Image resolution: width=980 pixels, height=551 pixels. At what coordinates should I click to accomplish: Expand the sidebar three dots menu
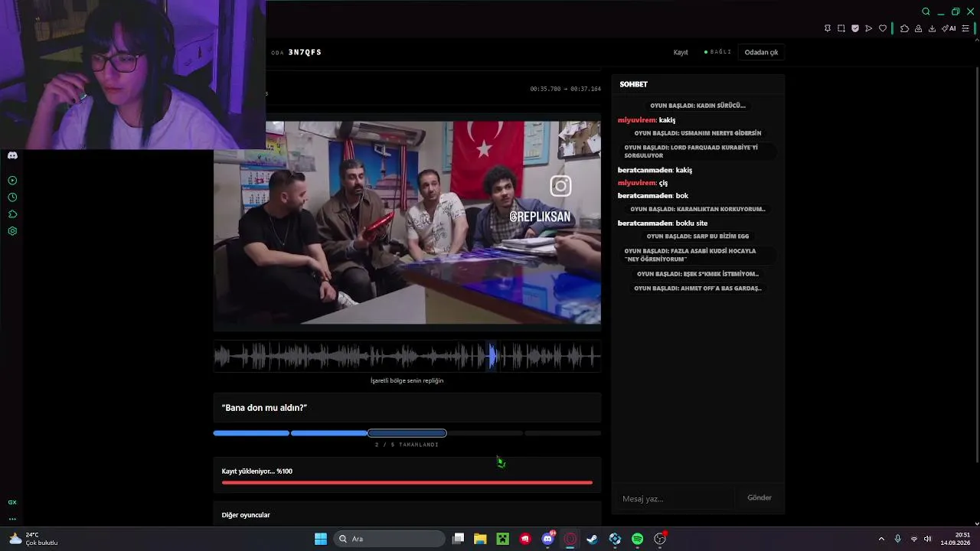(x=12, y=519)
